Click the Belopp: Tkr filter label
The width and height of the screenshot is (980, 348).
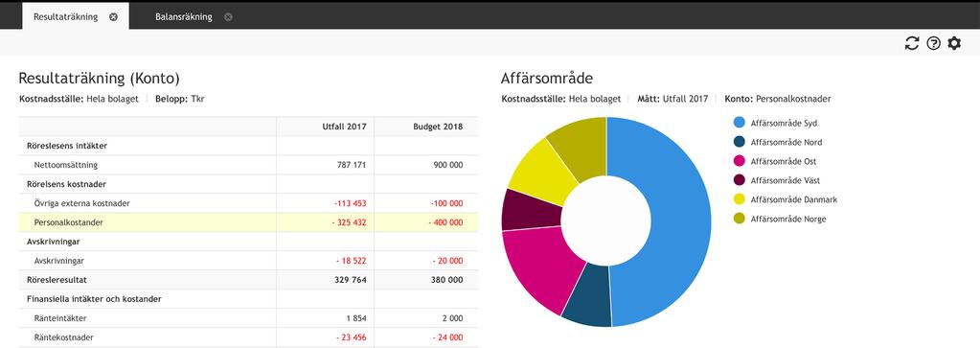179,99
